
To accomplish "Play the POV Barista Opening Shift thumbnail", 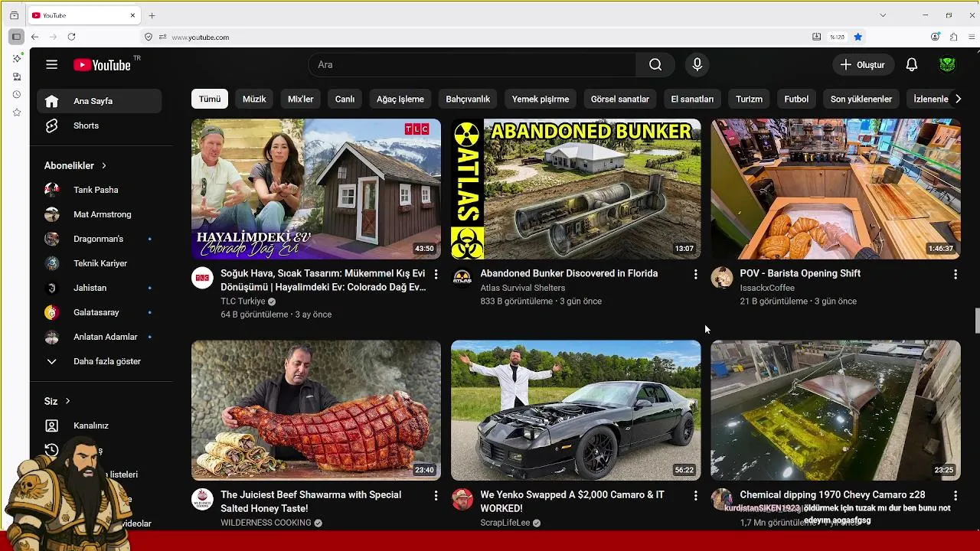I will click(835, 189).
